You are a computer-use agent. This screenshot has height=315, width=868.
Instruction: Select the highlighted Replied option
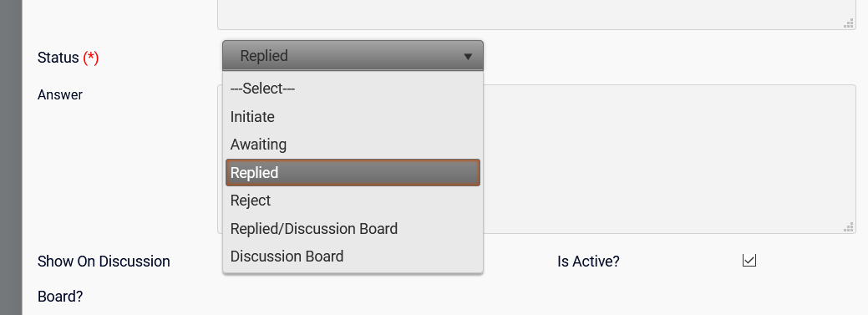click(353, 172)
